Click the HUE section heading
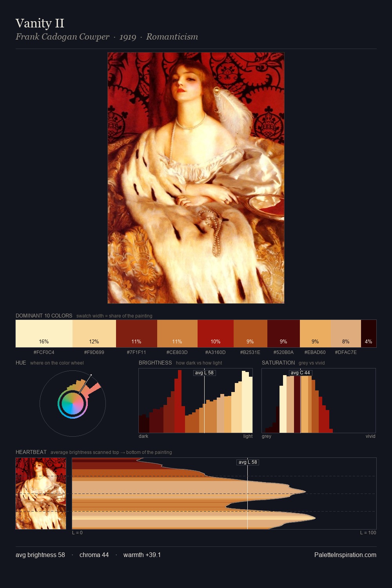This screenshot has width=392, height=588. 21,363
